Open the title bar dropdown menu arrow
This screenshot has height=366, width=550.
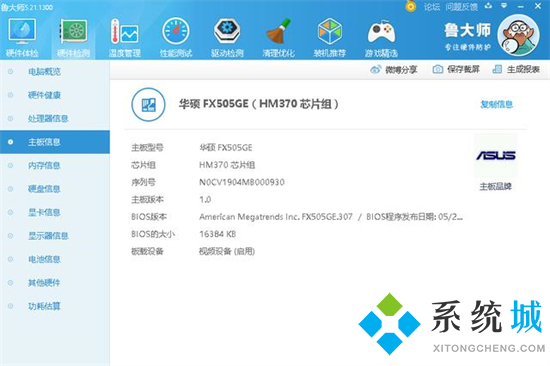504,6
